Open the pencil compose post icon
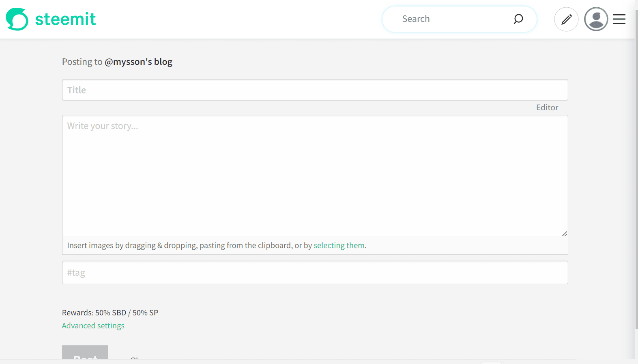The width and height of the screenshot is (638, 364). (x=566, y=19)
